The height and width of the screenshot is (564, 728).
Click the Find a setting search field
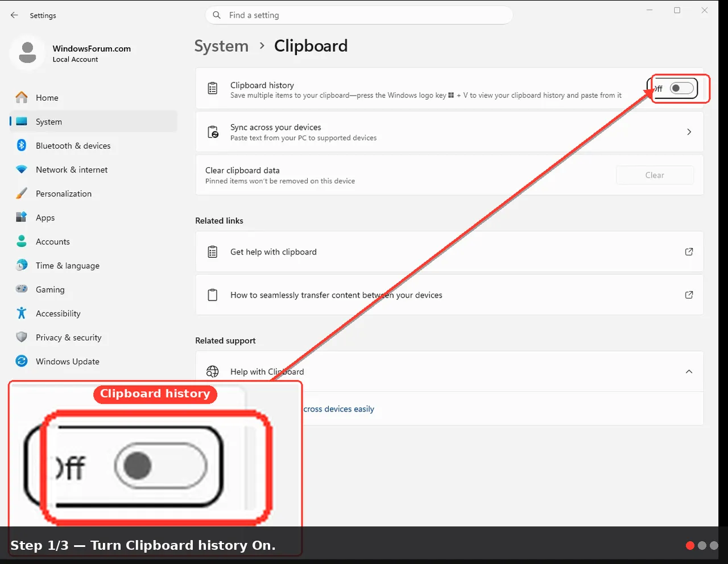(359, 15)
